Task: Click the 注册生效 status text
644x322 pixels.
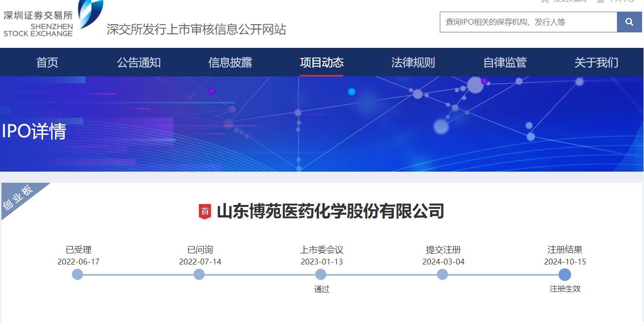Action: pos(565,289)
